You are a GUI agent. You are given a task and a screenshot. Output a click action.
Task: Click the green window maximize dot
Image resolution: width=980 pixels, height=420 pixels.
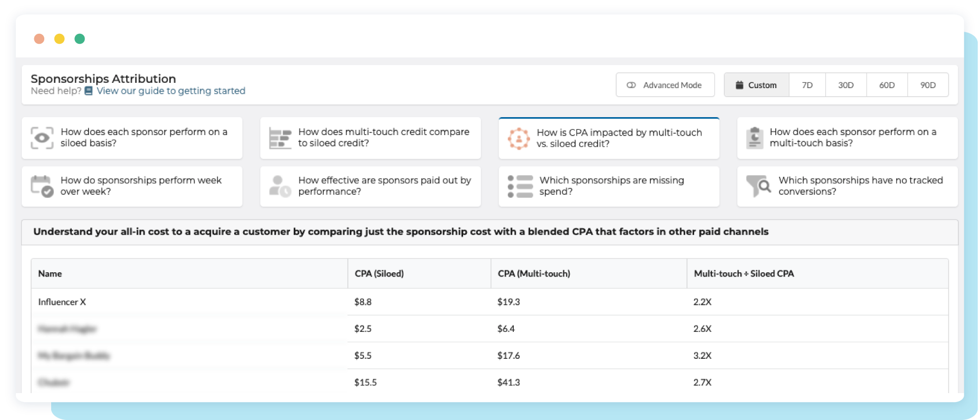pyautogui.click(x=80, y=39)
